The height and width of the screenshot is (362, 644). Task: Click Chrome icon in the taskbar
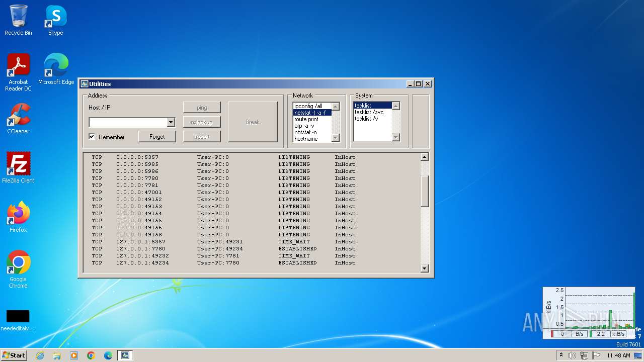[91, 355]
